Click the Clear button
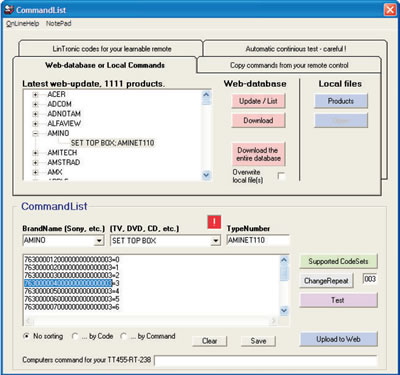Screen dimensions: 400x375 tap(210, 341)
